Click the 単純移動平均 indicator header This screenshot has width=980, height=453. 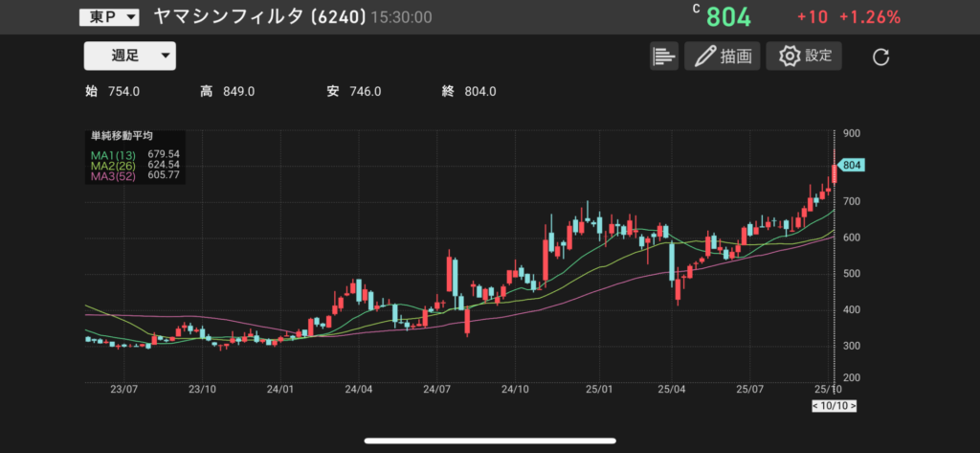click(x=122, y=137)
